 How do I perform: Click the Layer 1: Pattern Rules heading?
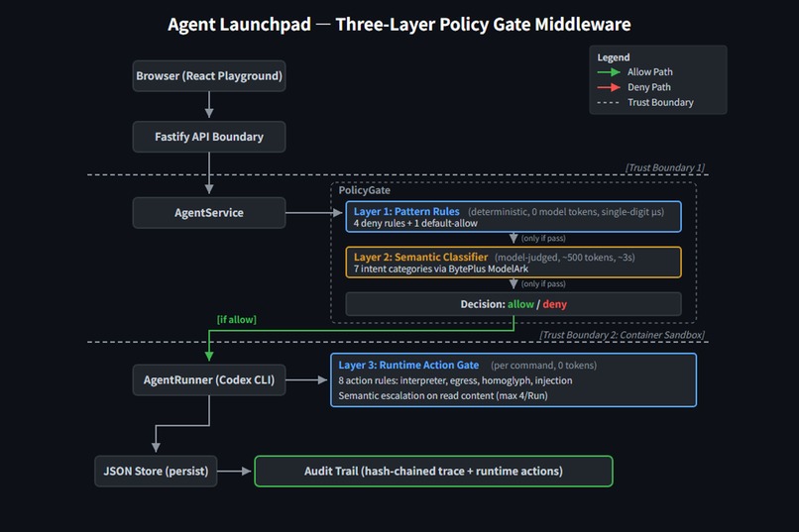coord(406,211)
